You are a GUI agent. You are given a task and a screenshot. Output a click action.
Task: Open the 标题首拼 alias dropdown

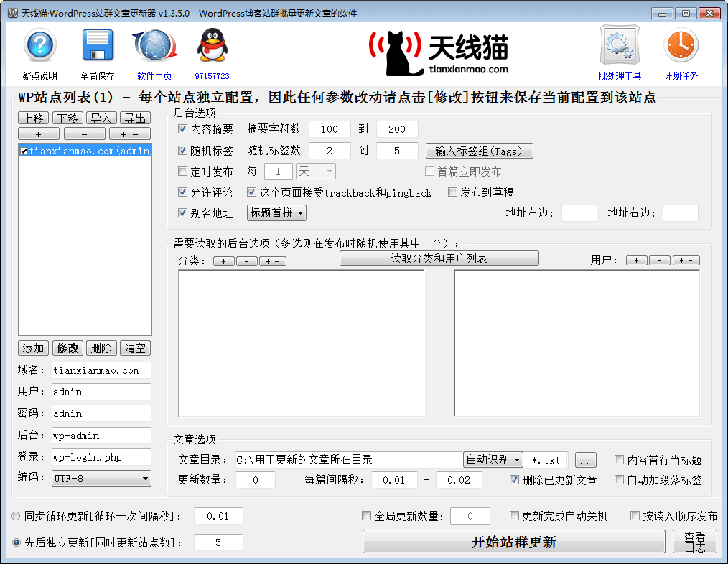[x=276, y=213]
